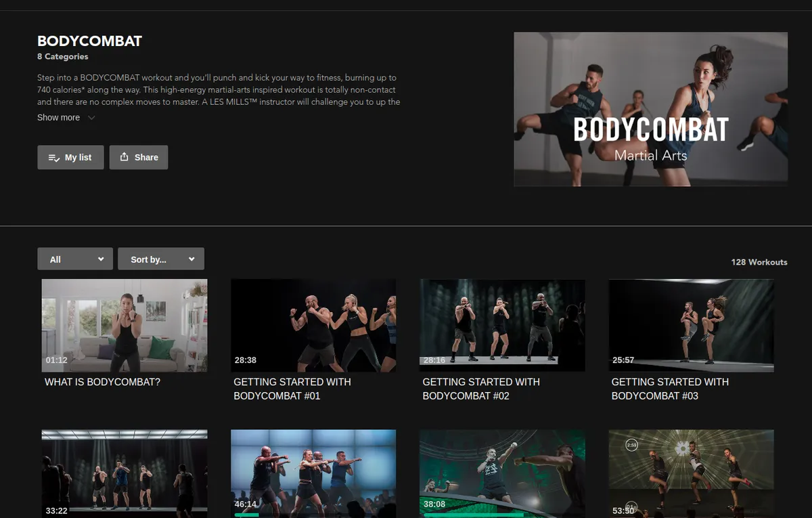Play the WHAT IS BODYCOMBAT? video thumbnail
Screen dimensions: 812x518
(125, 325)
